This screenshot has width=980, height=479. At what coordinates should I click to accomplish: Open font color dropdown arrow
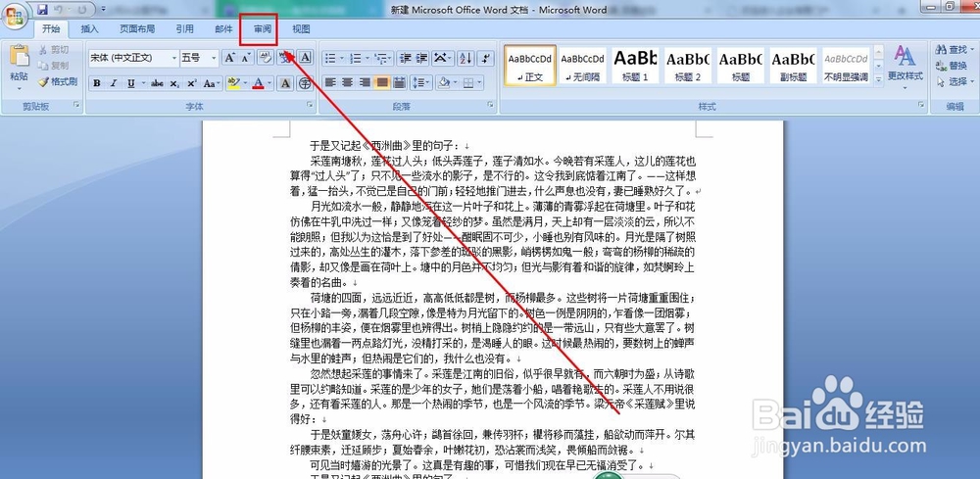pos(269,83)
